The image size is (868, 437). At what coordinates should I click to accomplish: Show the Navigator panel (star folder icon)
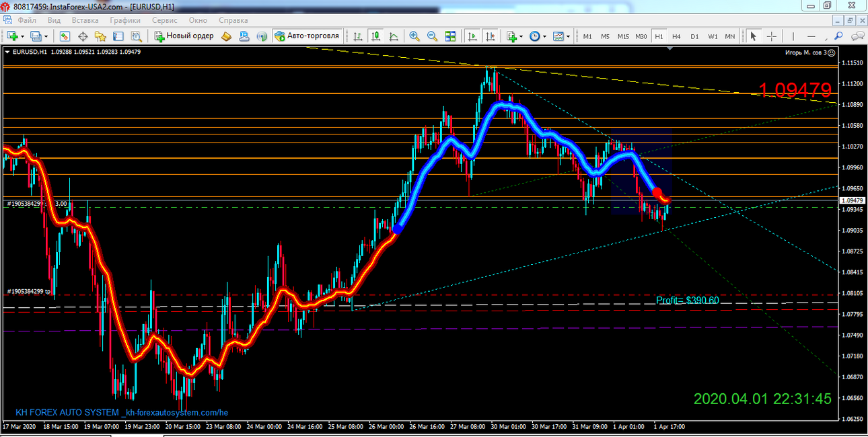(x=100, y=36)
